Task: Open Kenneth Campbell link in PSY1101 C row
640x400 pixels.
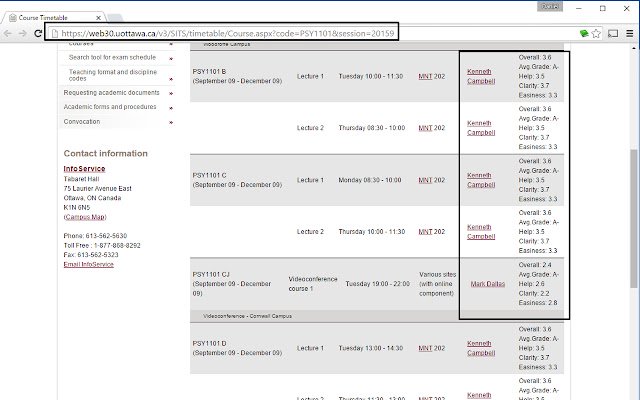Action: click(481, 180)
